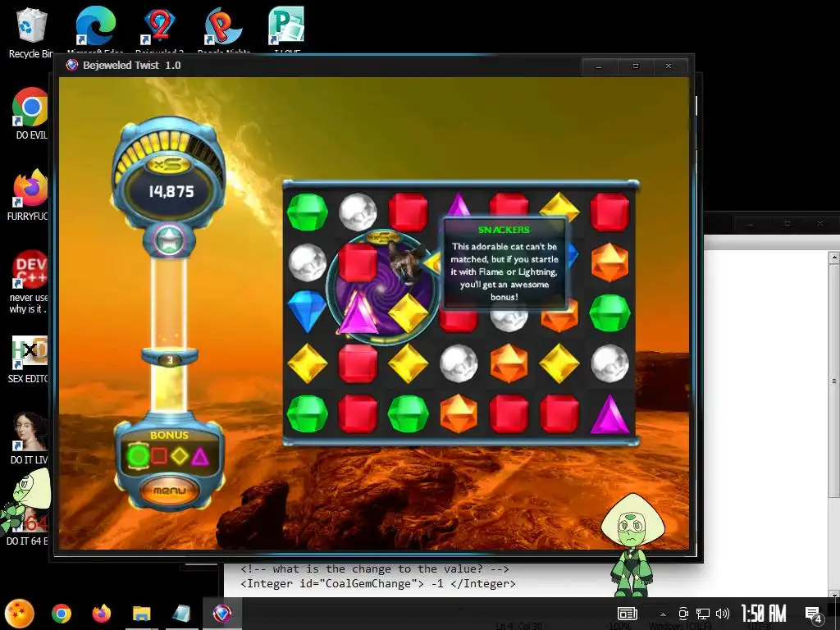The width and height of the screenshot is (840, 630).
Task: Select the blue diamond gem in the first column
Action: coord(307,311)
